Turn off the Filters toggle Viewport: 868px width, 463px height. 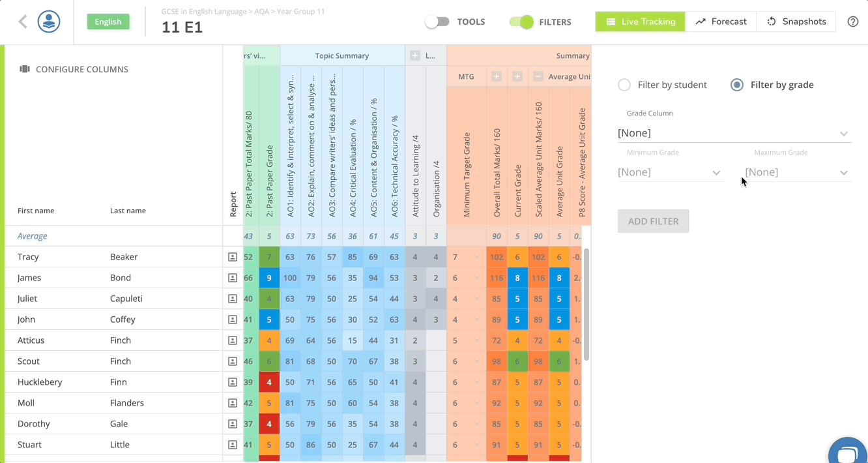click(521, 22)
